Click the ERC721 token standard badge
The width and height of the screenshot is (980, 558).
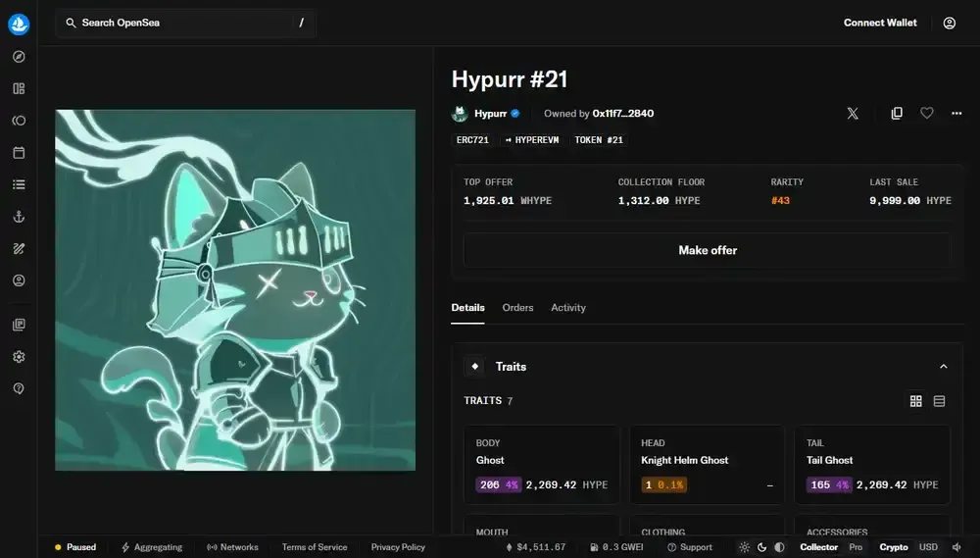pyautogui.click(x=472, y=140)
